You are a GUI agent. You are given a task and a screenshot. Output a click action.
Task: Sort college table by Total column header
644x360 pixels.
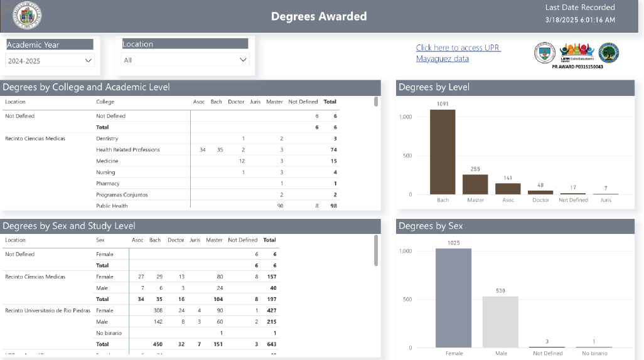pos(330,102)
